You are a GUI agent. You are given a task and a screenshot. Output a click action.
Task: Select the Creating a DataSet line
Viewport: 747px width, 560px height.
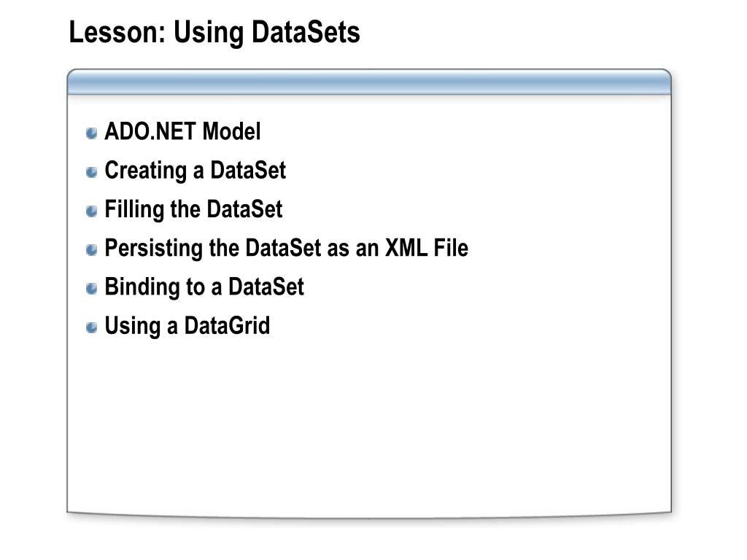point(196,171)
